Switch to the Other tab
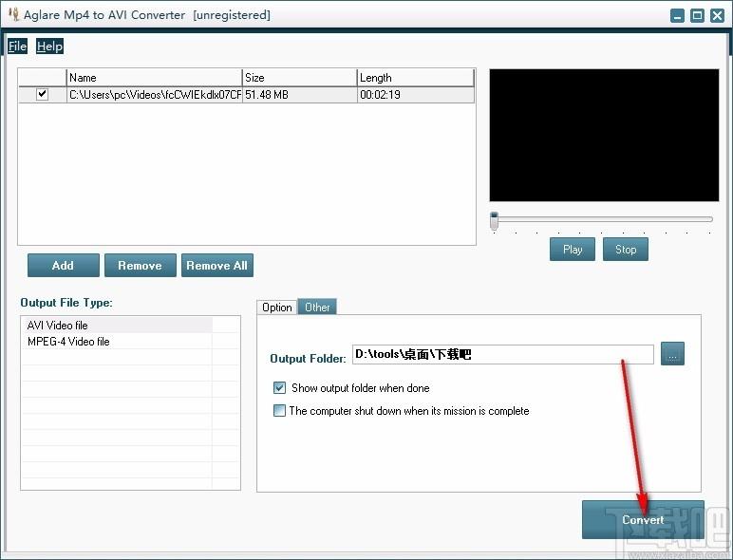 pyautogui.click(x=317, y=308)
